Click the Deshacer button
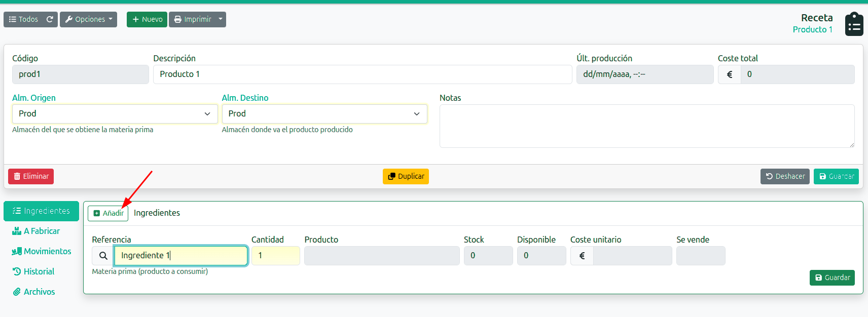Screen dimensions: 868x317 tap(785, 176)
